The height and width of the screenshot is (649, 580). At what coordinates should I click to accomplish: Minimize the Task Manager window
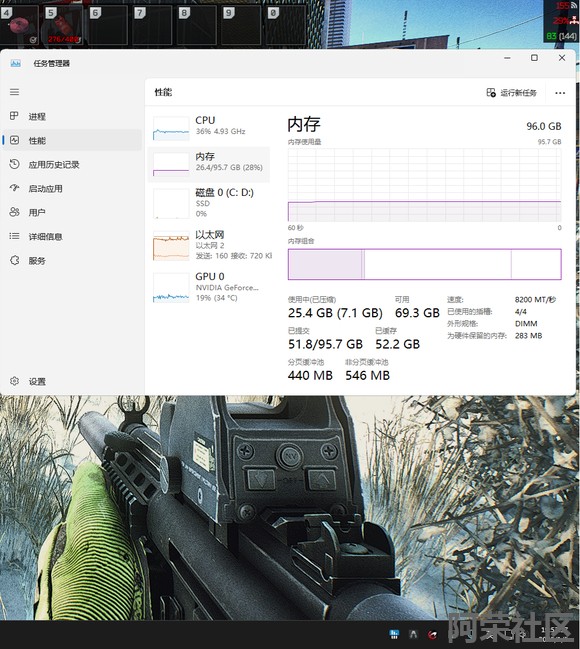click(507, 58)
